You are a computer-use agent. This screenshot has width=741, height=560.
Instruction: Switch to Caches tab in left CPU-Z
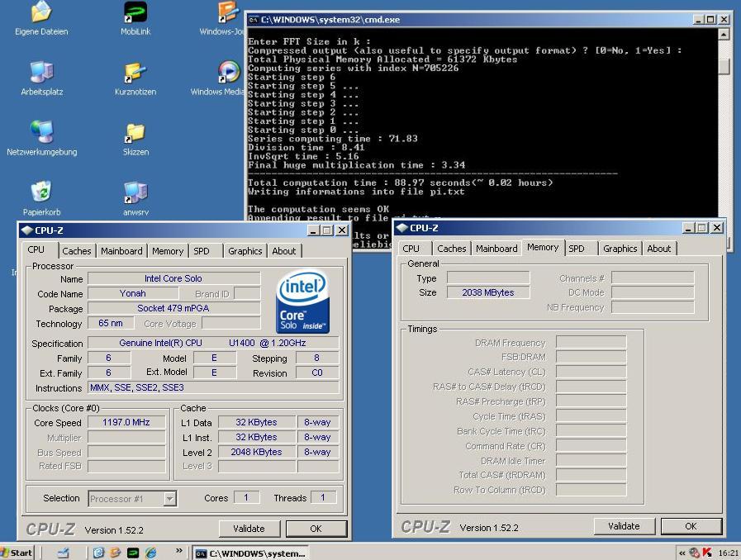[77, 251]
